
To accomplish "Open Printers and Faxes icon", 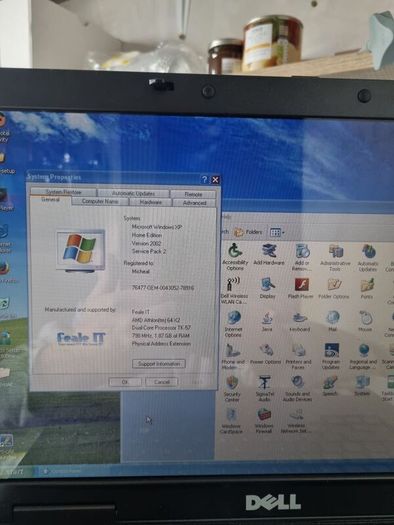I will tap(298, 357).
